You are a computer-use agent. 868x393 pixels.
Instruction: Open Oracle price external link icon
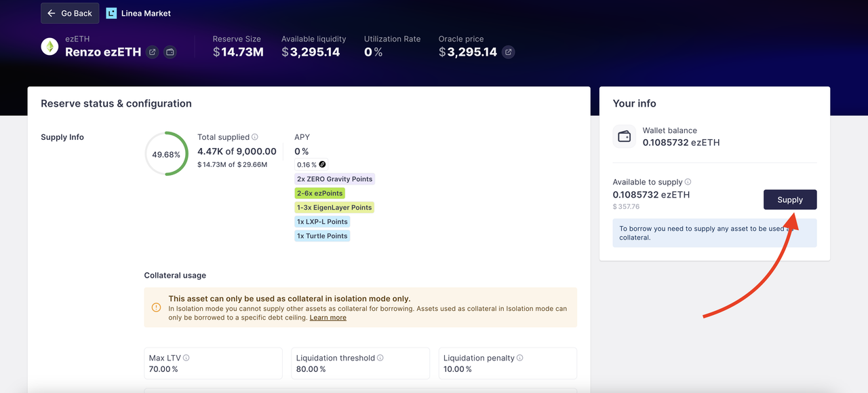click(508, 52)
